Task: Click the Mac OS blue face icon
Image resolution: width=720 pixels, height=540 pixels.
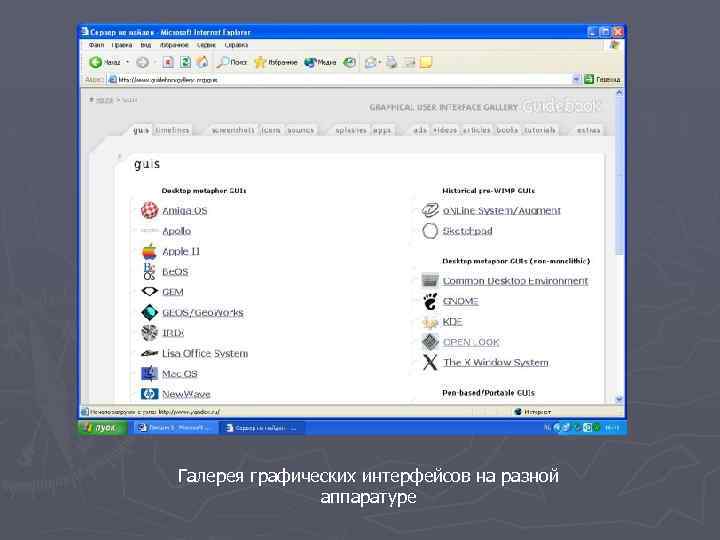Action: pyautogui.click(x=149, y=373)
